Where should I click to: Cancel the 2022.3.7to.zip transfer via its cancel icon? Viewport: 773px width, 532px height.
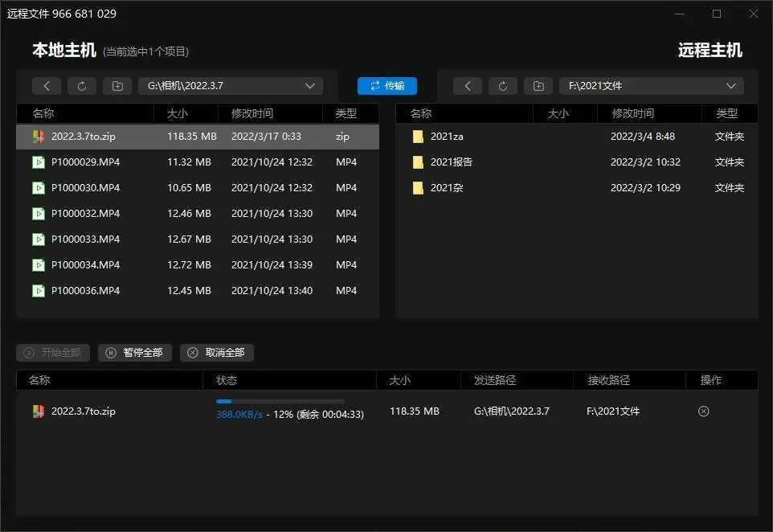click(x=703, y=411)
